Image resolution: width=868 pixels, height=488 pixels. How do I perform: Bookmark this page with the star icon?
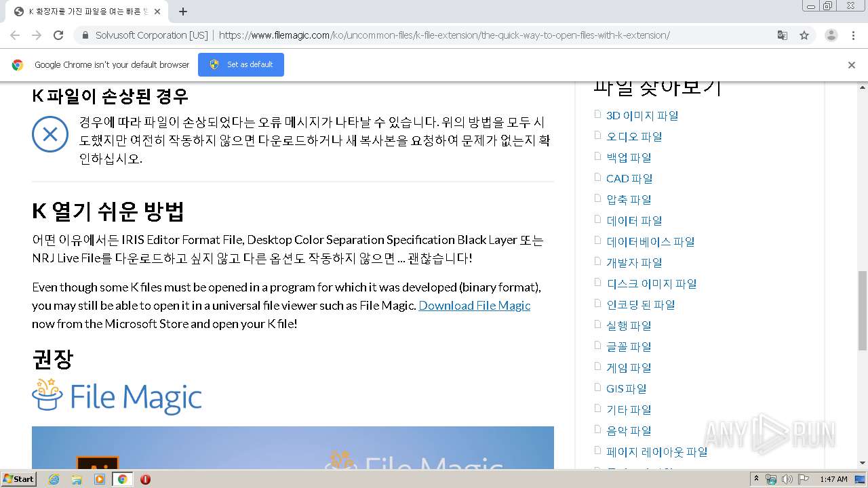[804, 35]
